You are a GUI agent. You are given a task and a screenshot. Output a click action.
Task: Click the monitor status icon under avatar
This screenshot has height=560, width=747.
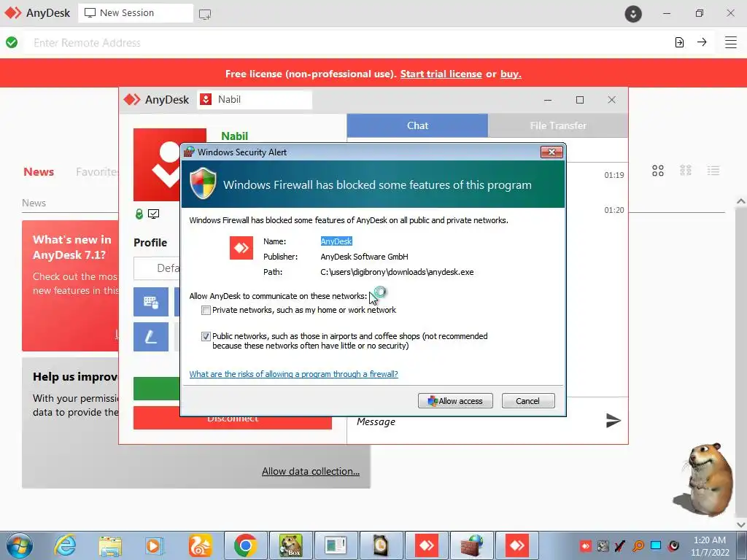click(x=153, y=214)
